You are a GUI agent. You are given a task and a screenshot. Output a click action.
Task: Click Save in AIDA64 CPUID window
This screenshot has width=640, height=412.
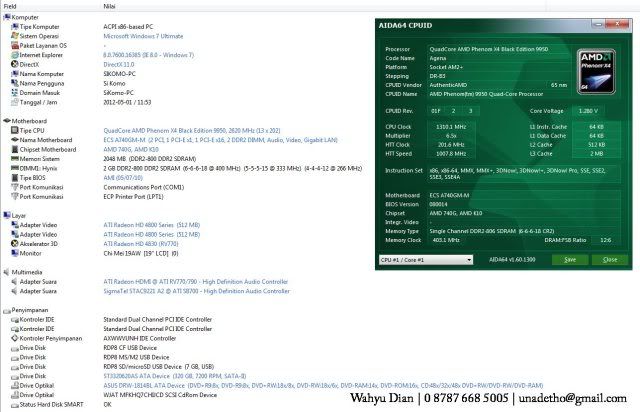[570, 260]
